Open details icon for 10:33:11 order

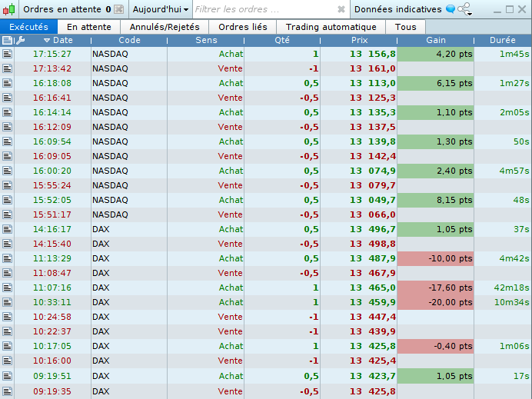(8, 302)
